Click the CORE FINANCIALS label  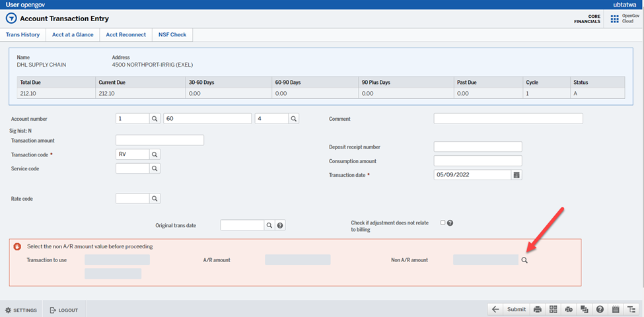pyautogui.click(x=587, y=19)
